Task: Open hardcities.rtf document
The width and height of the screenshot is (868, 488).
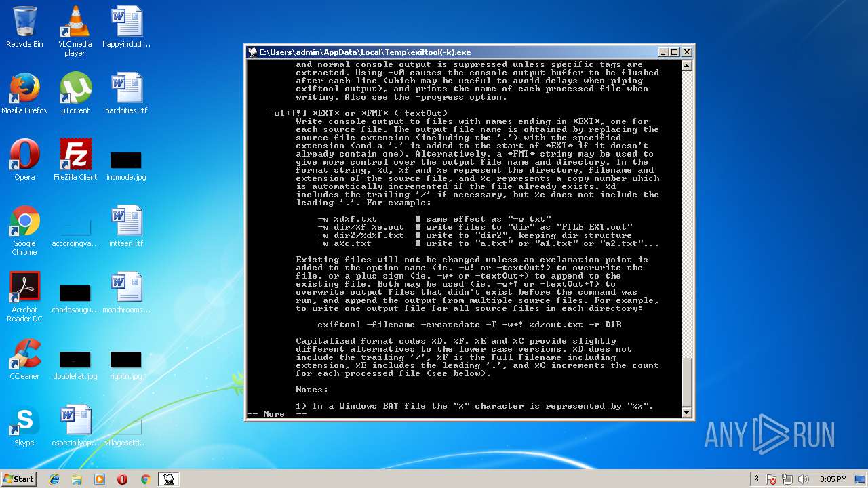Action: point(126,94)
